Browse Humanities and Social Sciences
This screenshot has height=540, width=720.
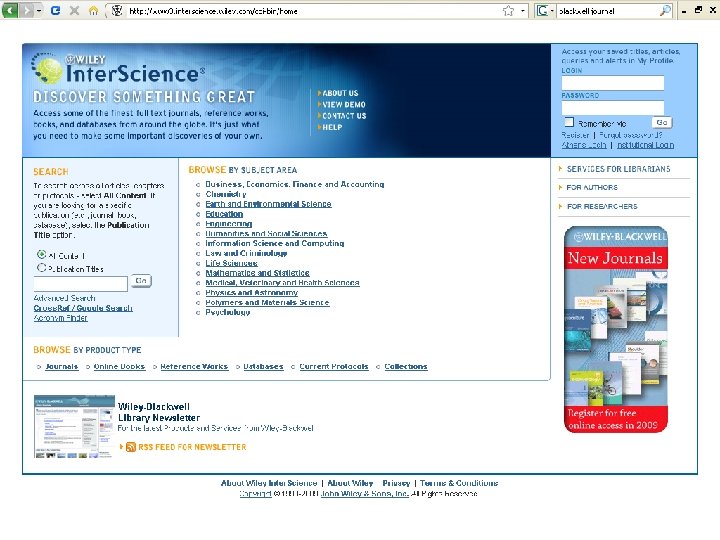pos(266,234)
